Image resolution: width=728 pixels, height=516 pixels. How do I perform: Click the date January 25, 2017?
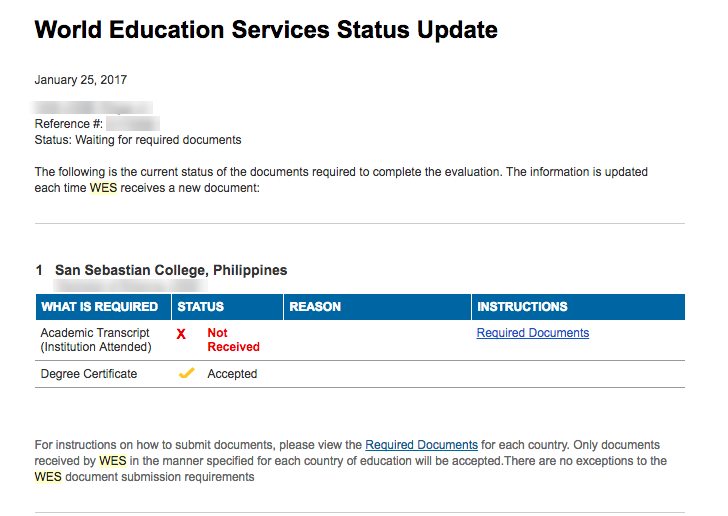pos(81,80)
